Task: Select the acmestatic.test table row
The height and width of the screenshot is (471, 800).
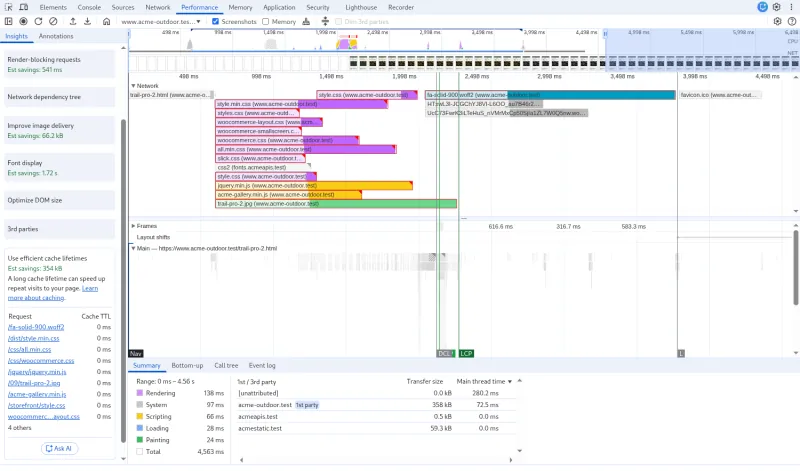Action: tap(376, 429)
